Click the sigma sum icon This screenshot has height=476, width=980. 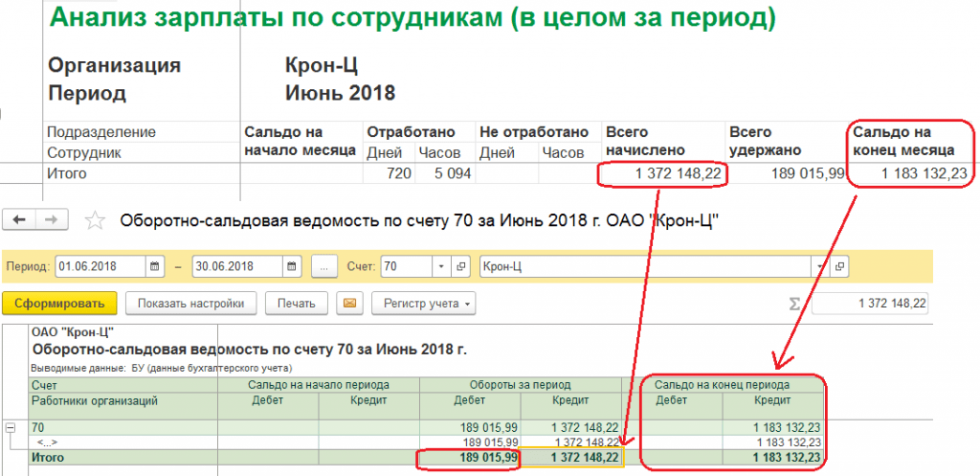pyautogui.click(x=794, y=304)
